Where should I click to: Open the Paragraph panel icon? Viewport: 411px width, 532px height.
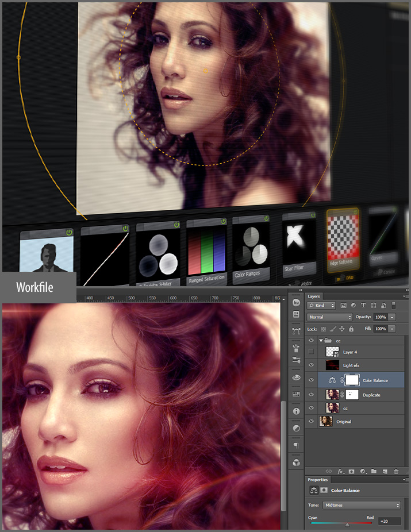[297, 445]
